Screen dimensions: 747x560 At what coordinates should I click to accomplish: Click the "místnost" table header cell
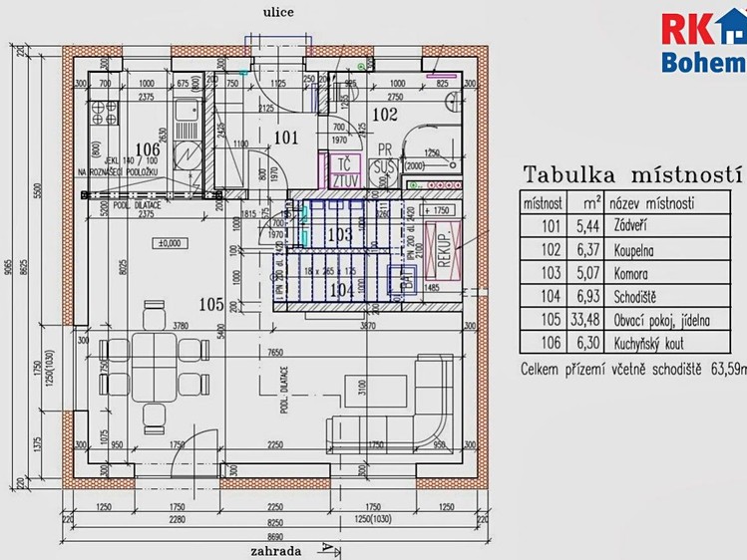click(x=543, y=203)
